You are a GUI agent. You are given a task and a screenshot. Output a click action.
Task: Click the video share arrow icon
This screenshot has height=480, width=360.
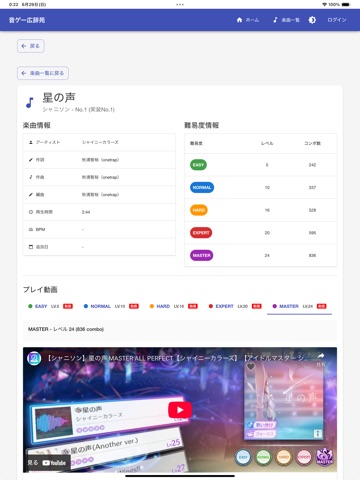pyautogui.click(x=321, y=356)
